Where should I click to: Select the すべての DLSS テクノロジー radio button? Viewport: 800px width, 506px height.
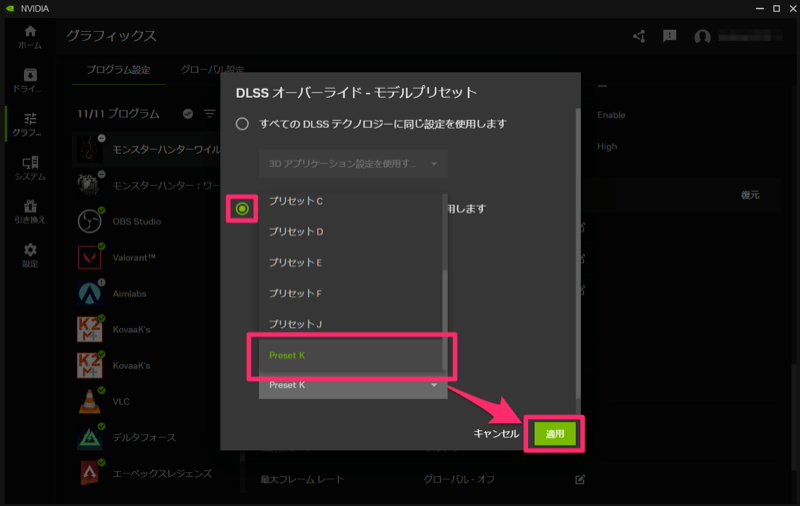pyautogui.click(x=241, y=124)
